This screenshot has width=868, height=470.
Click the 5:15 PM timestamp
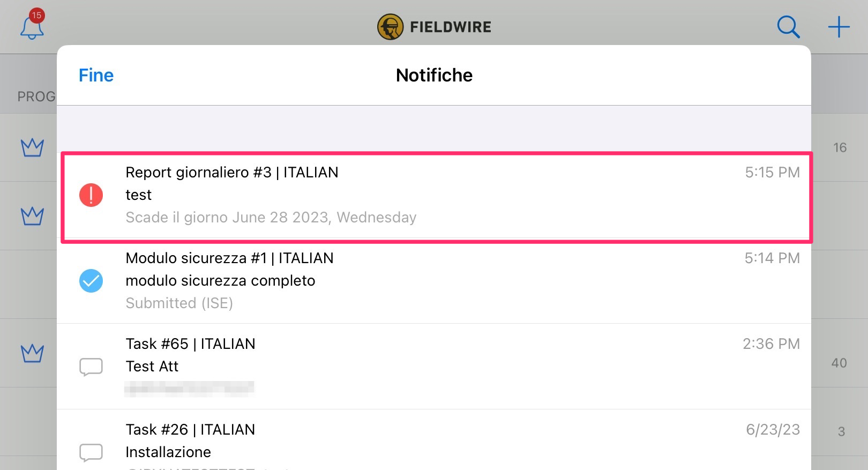772,172
